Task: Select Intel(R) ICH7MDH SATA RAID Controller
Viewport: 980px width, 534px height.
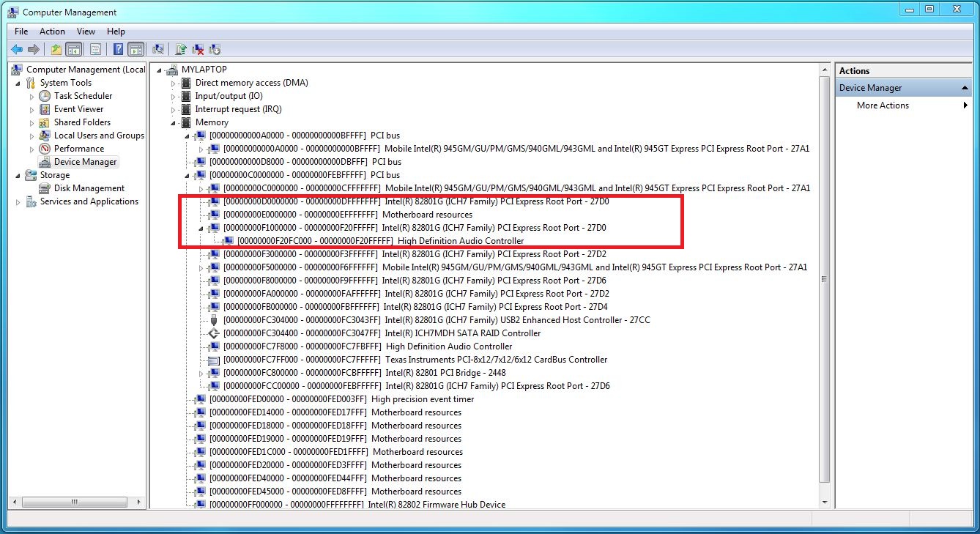Action: pos(382,333)
